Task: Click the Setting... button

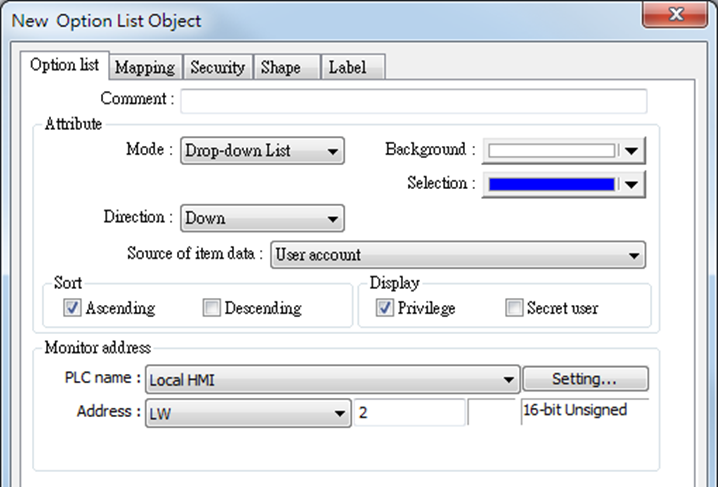Action: [x=585, y=379]
